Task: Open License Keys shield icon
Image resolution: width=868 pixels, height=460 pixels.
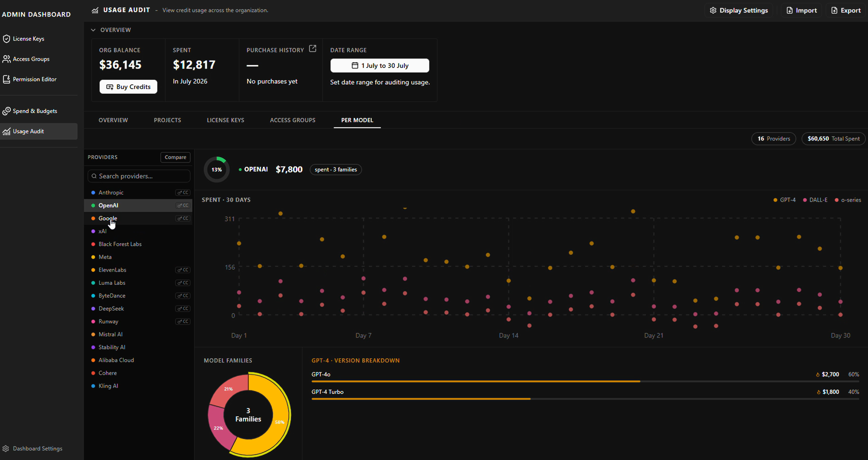Action: [6, 39]
